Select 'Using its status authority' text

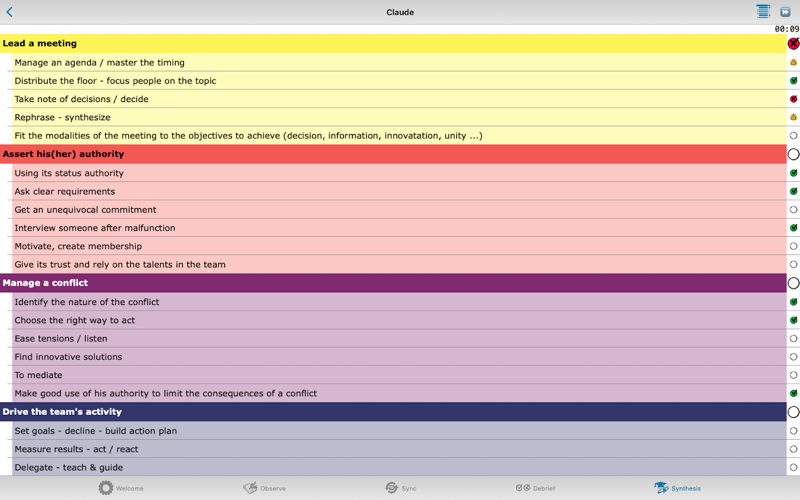pos(69,173)
